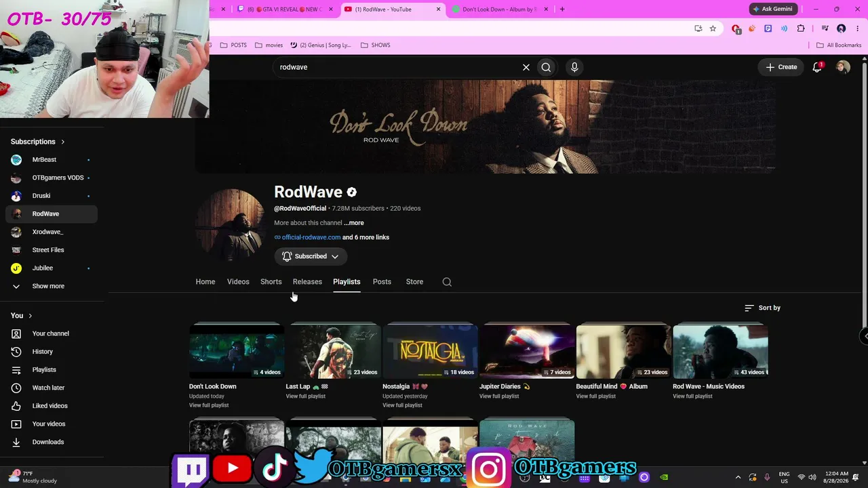Expand the Subscriptions section header
This screenshot has height=488, width=868.
click(x=38, y=142)
